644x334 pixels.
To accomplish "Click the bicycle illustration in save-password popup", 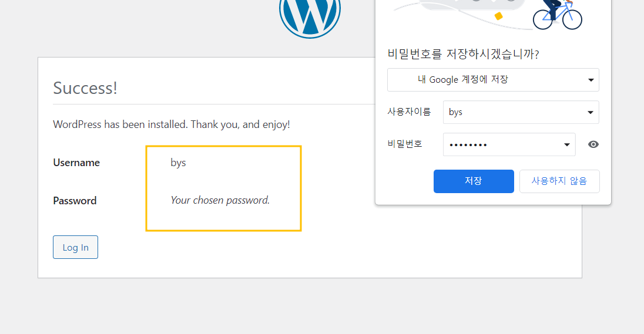I will tap(558, 15).
